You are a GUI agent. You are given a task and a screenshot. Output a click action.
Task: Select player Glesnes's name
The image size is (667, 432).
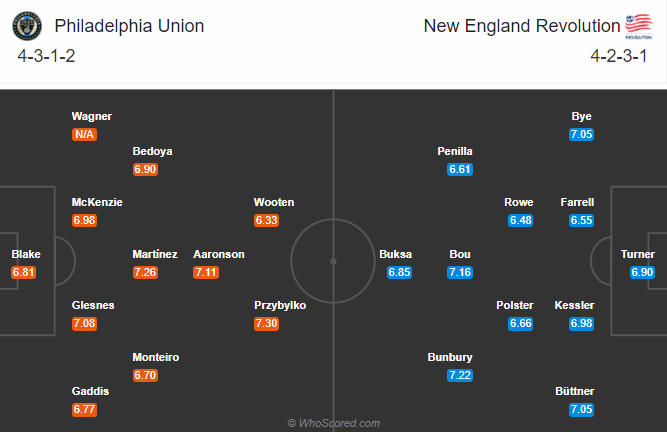[x=93, y=305]
